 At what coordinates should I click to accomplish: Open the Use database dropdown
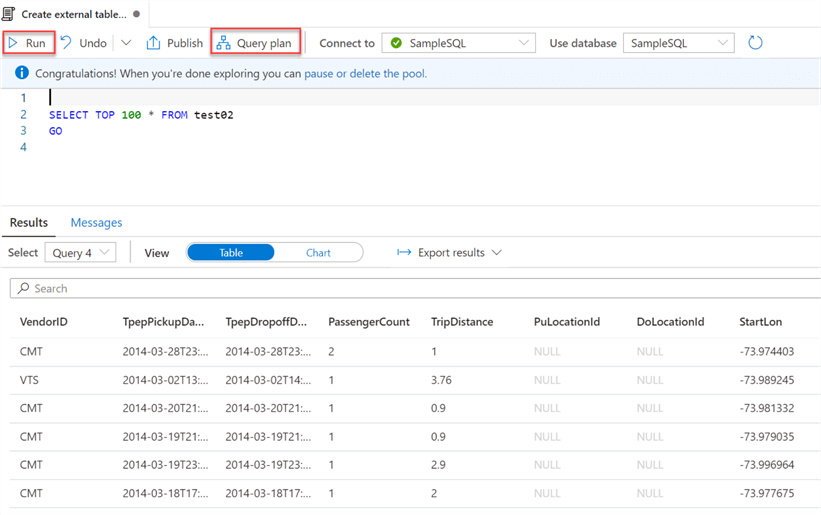tap(678, 43)
